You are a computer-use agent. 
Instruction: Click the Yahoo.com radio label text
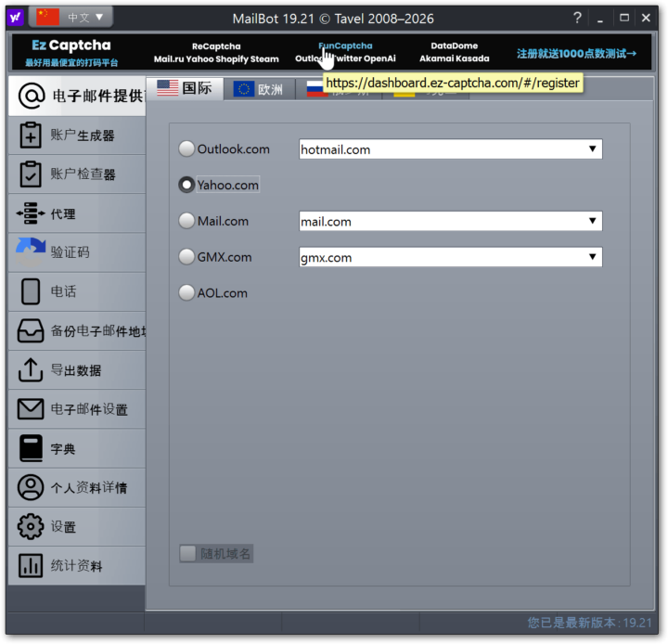point(228,185)
